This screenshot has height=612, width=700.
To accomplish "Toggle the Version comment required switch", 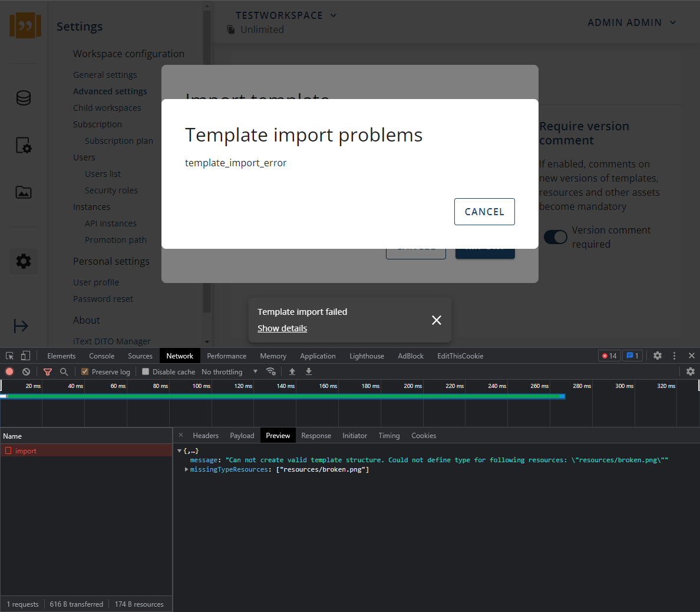I will pyautogui.click(x=555, y=237).
